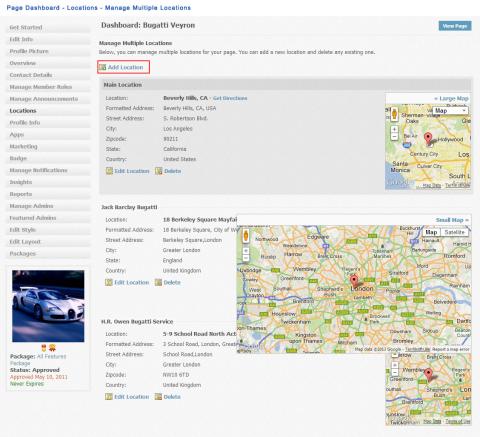Switch London map to Satellite view
This screenshot has height=437, width=480.
(x=454, y=232)
